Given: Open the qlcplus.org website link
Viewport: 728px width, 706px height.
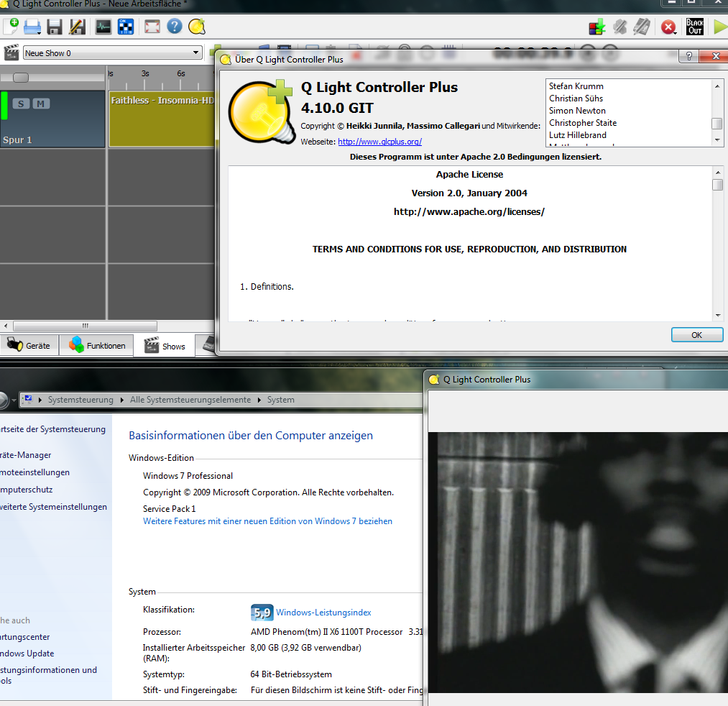Looking at the screenshot, I should [379, 142].
